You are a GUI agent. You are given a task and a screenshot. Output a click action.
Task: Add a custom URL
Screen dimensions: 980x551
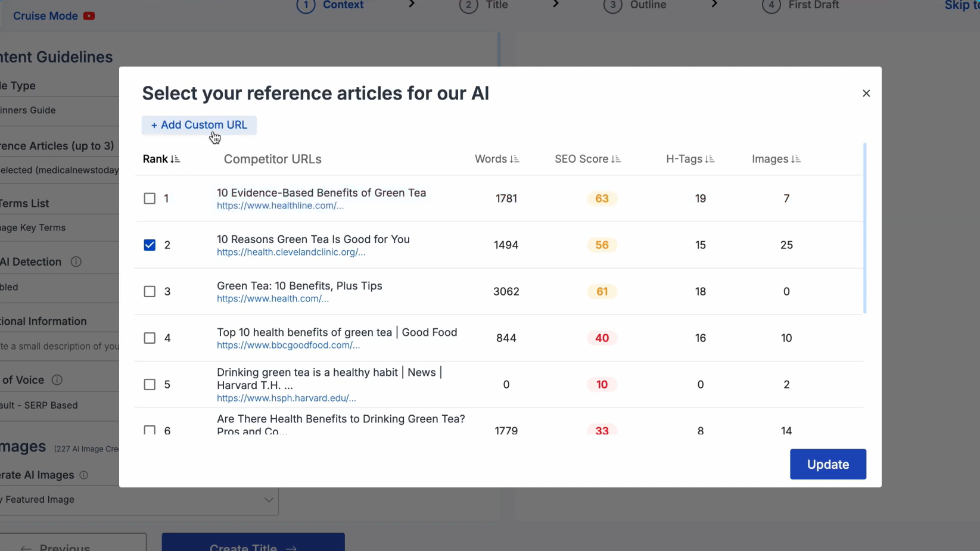coord(199,125)
